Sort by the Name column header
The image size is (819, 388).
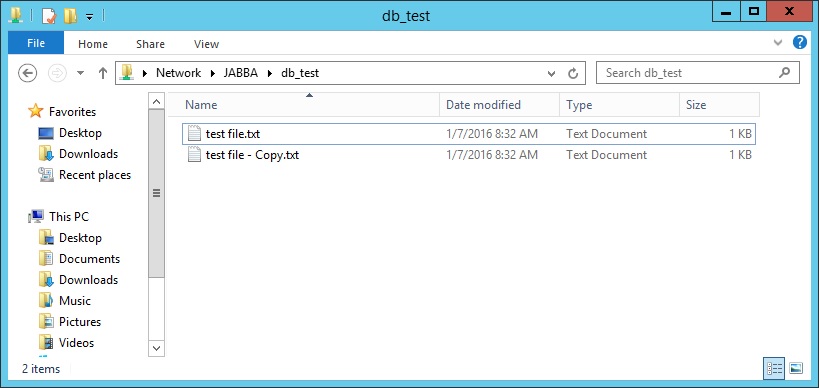[x=303, y=104]
